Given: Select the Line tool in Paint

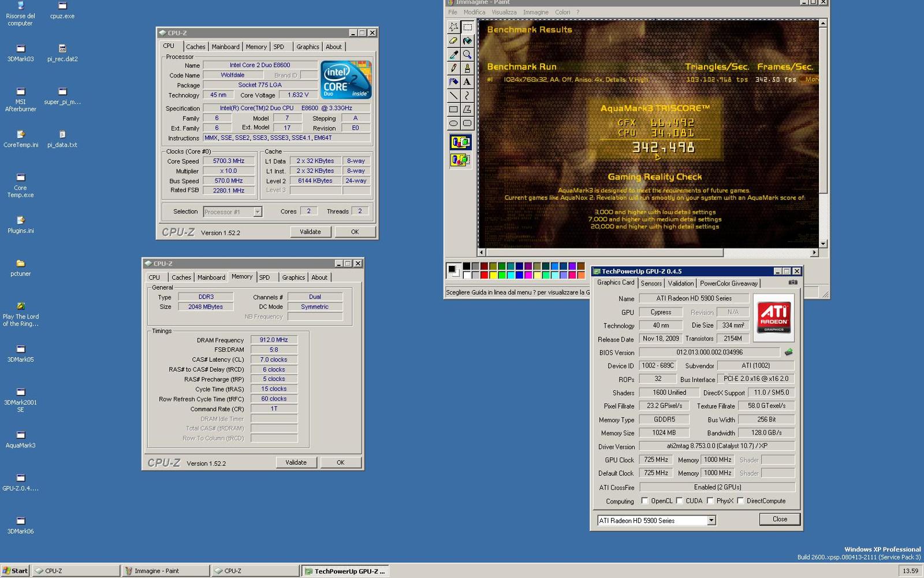Looking at the screenshot, I should (x=453, y=95).
